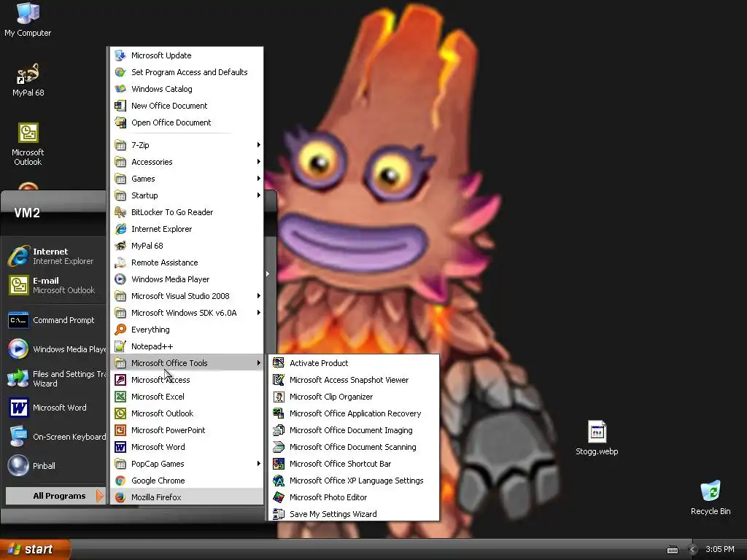Click the 3:05 PM system clock

(x=720, y=549)
